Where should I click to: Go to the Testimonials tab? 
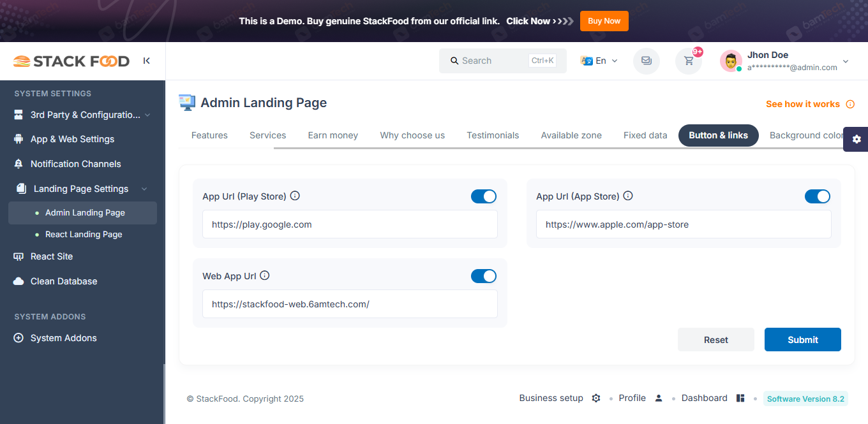(493, 135)
